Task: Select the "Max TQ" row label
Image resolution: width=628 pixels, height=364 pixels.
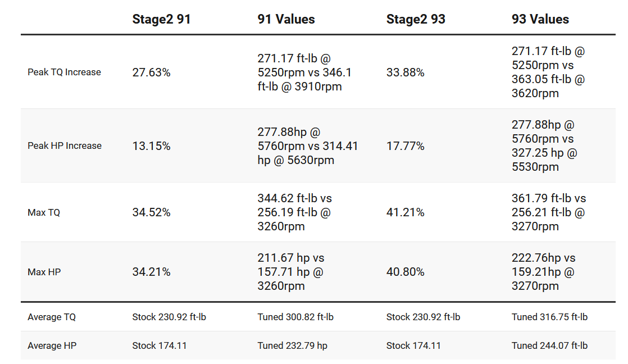Action: tap(44, 212)
